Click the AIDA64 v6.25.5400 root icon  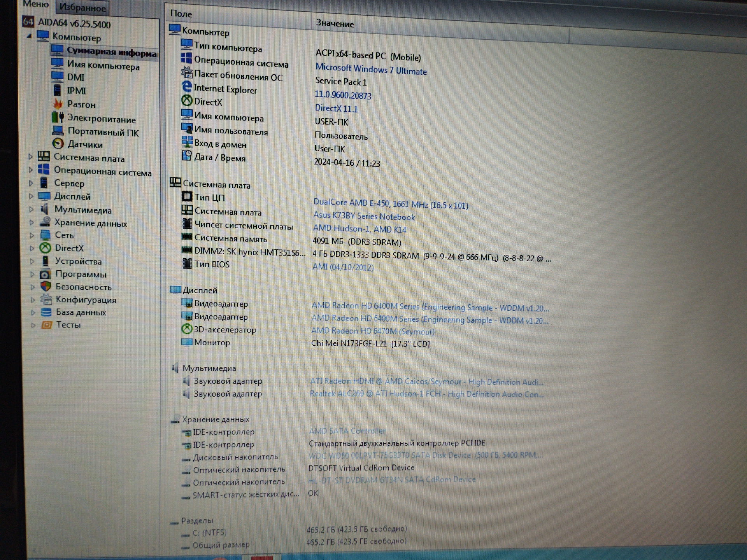[x=28, y=21]
